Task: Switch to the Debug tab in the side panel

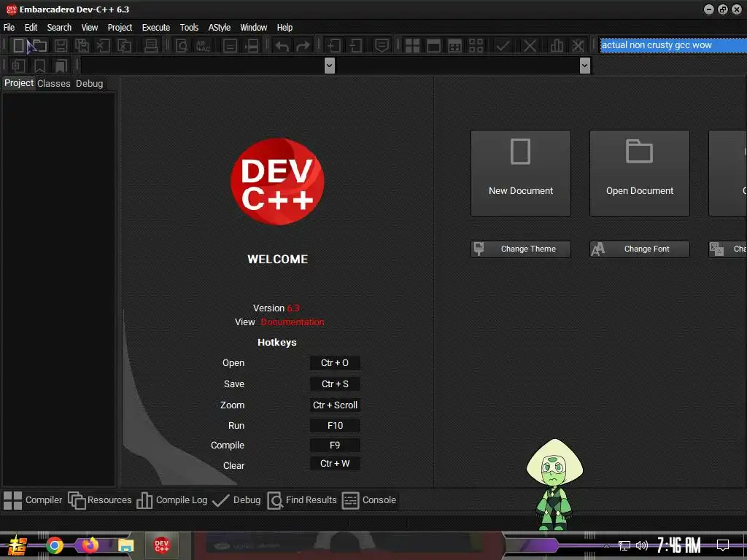Action: [x=89, y=83]
